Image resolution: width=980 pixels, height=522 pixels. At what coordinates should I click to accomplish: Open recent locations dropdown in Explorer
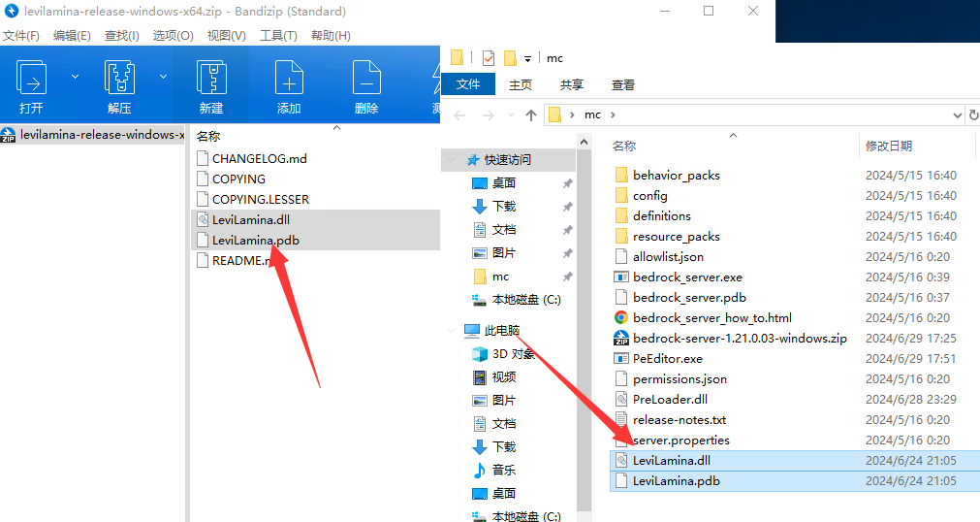(511, 115)
